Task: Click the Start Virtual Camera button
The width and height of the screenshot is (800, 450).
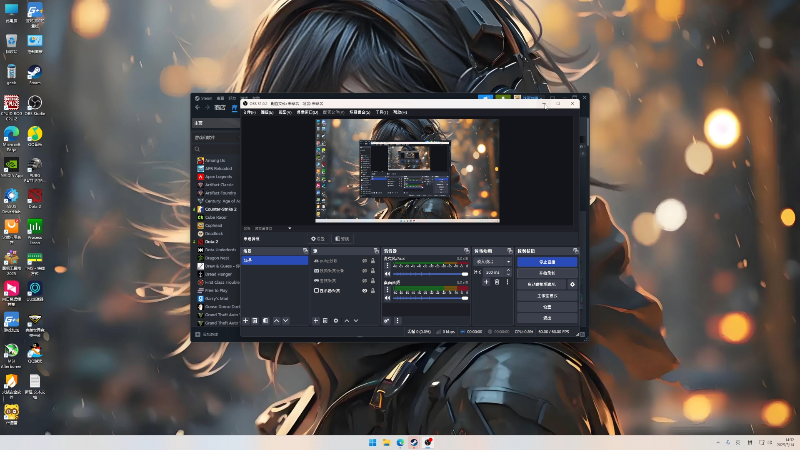Action: click(x=542, y=284)
